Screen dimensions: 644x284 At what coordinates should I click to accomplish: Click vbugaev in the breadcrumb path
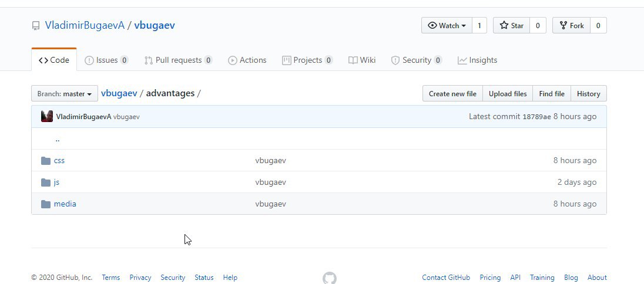[119, 93]
